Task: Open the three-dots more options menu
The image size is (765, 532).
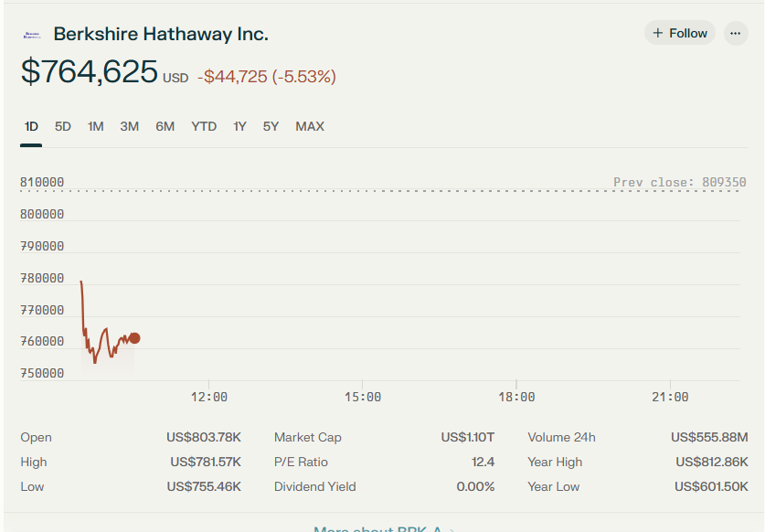Action: (736, 33)
